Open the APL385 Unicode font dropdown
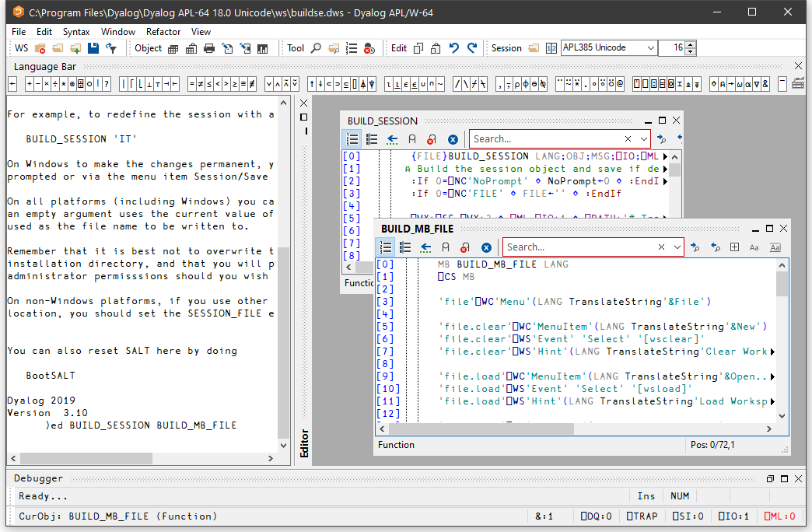The width and height of the screenshot is (812, 532). [x=650, y=48]
